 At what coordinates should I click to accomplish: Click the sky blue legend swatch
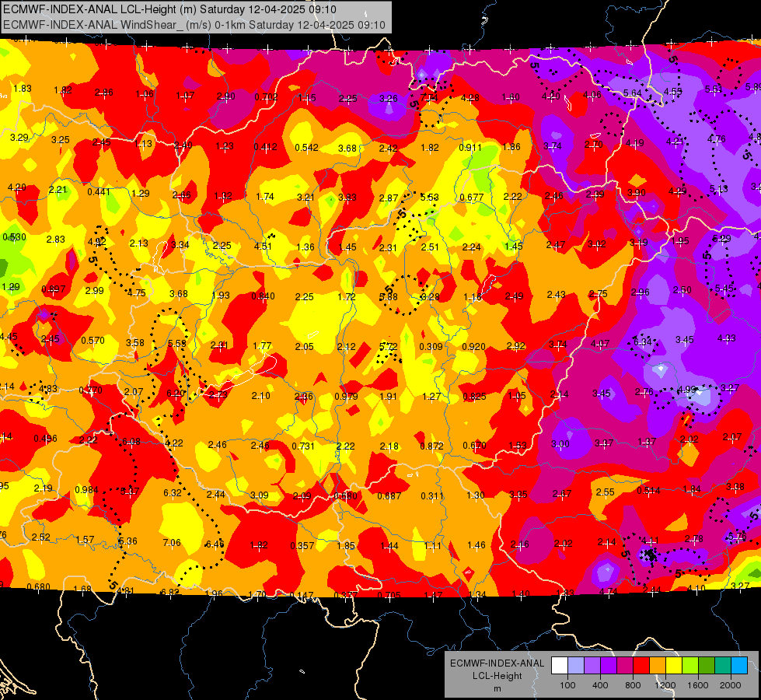(739, 666)
